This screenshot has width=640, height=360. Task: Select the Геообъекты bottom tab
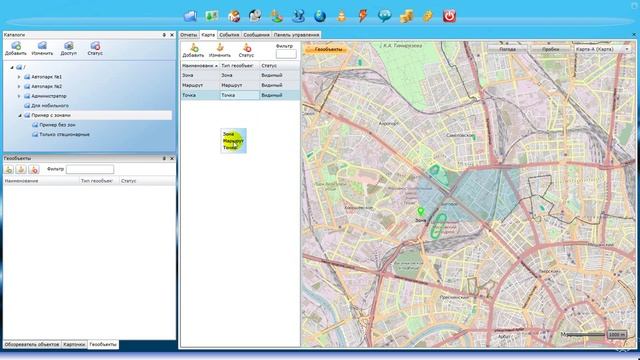103,344
